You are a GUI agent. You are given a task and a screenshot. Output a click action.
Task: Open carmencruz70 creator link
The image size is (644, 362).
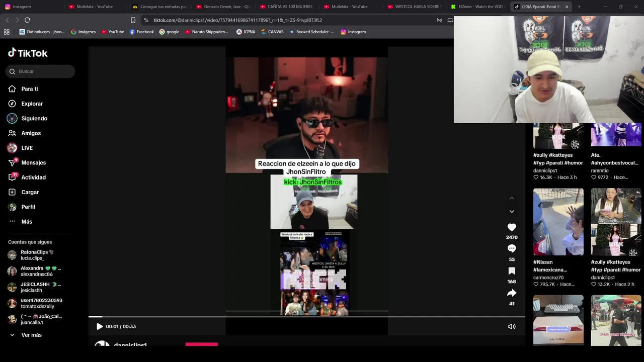[548, 278]
